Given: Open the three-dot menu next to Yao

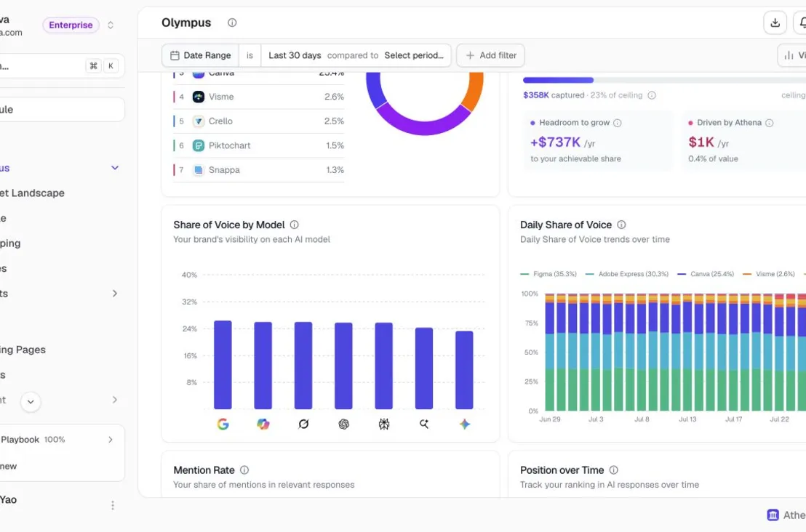Looking at the screenshot, I should [x=113, y=505].
